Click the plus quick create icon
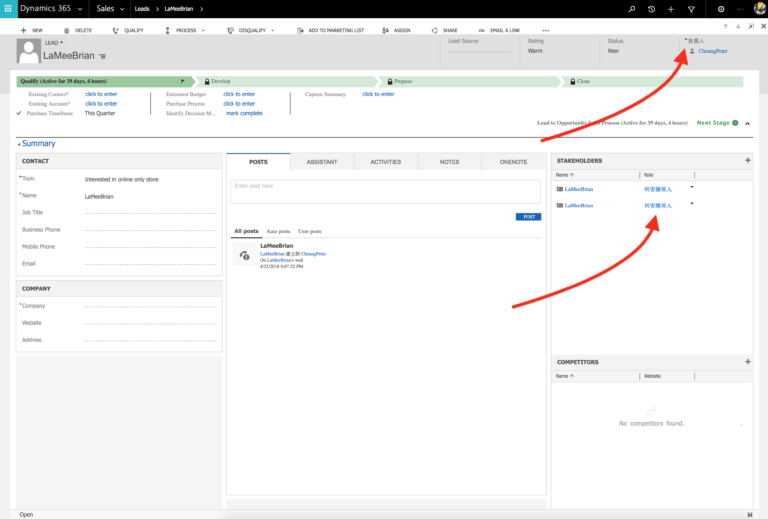Image resolution: width=768 pixels, height=519 pixels. point(671,9)
